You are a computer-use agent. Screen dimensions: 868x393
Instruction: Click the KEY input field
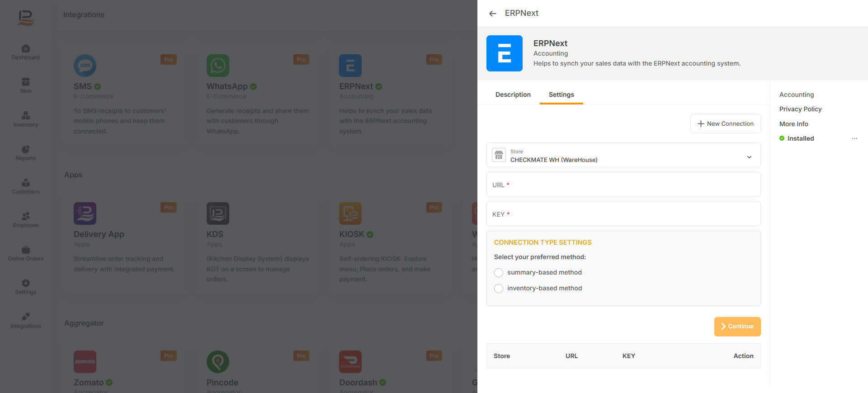(x=623, y=214)
